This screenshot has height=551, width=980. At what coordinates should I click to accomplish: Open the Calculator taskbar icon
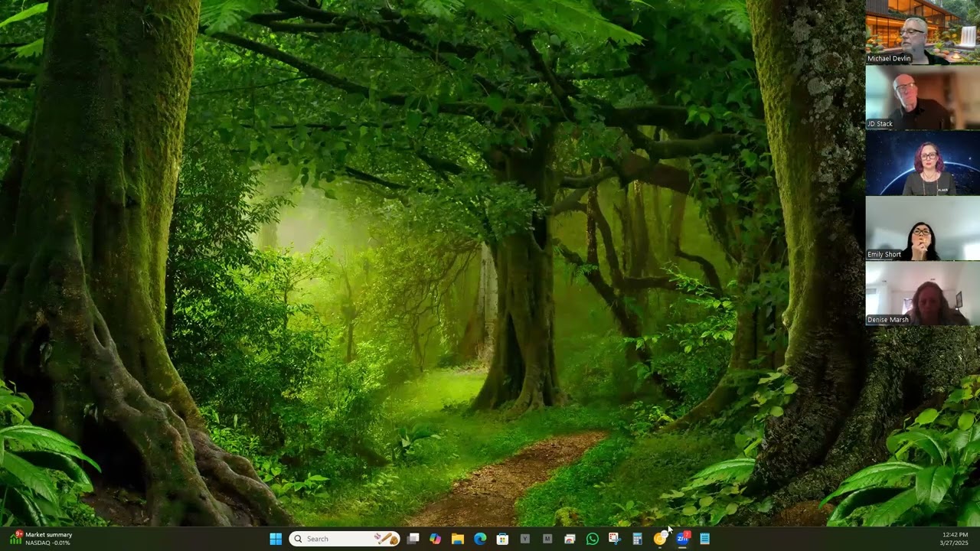[x=637, y=539]
